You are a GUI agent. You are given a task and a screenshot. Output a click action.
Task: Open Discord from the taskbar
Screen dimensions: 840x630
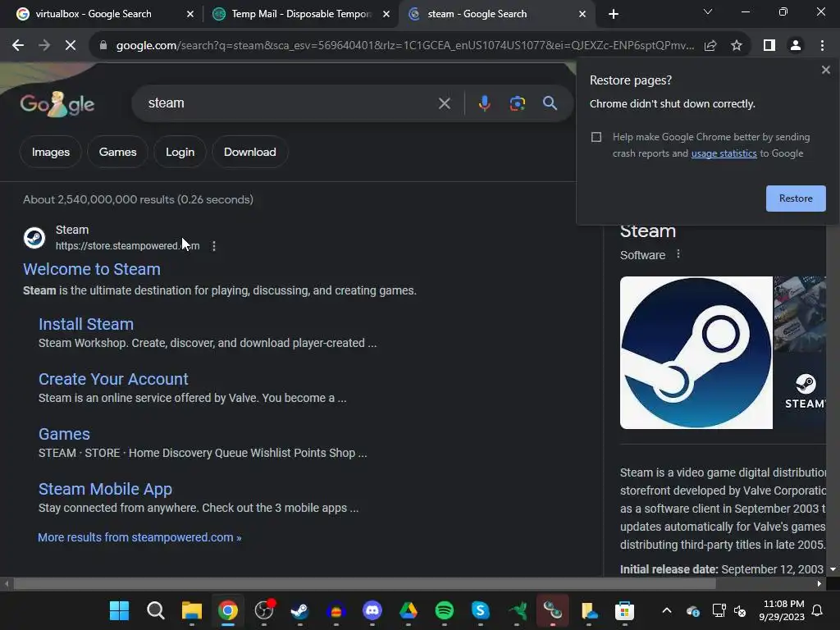pyautogui.click(x=372, y=610)
